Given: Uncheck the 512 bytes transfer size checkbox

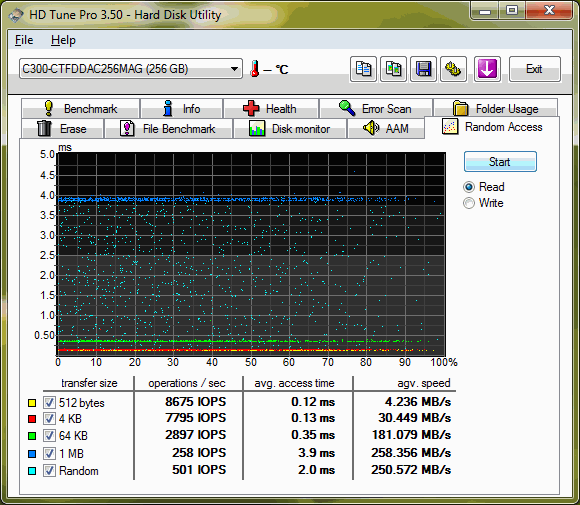Looking at the screenshot, I should coord(49,403).
